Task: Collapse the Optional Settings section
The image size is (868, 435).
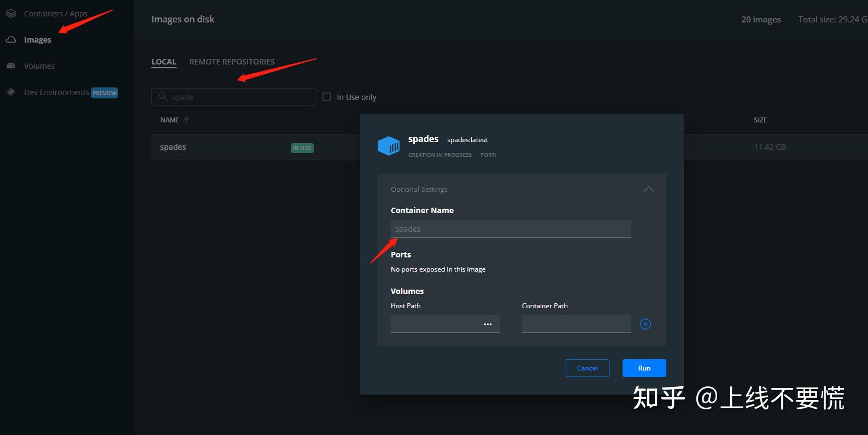Action: click(x=649, y=189)
